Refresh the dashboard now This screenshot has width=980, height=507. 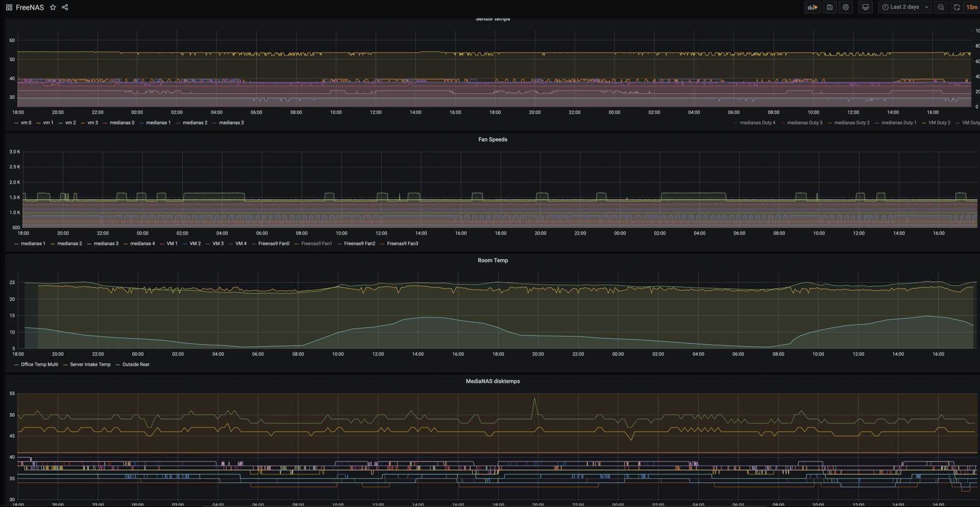coord(957,7)
